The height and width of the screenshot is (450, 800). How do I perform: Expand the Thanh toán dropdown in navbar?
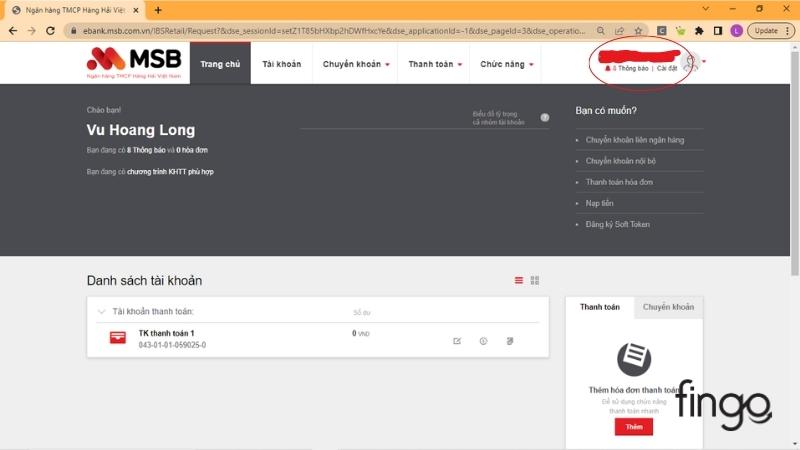pos(435,64)
